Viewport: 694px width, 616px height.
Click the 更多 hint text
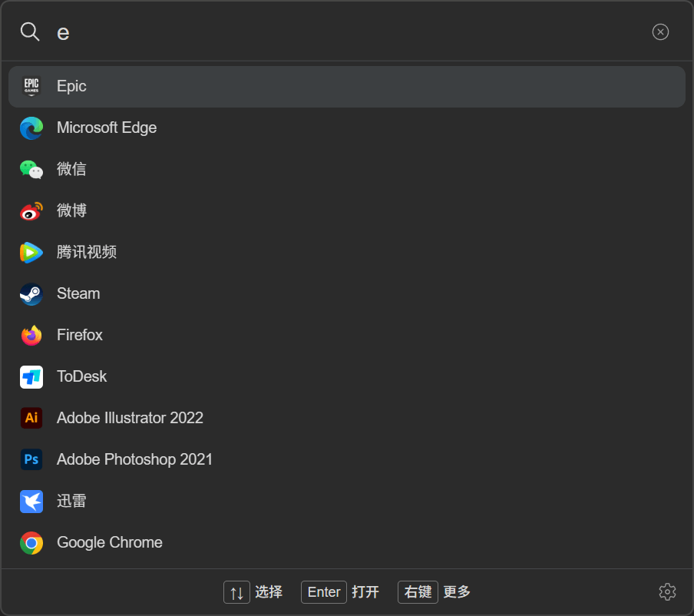pyautogui.click(x=457, y=592)
